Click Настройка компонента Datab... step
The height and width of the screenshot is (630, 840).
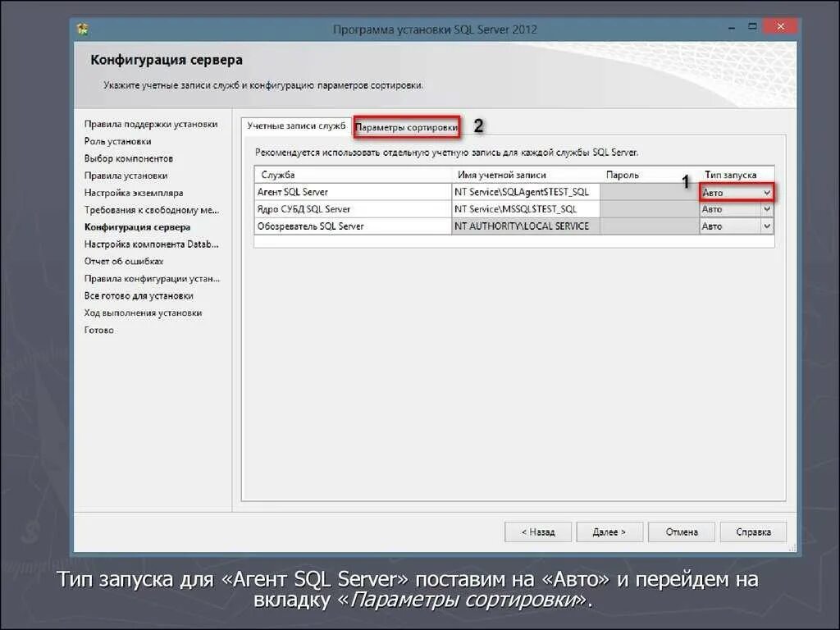(x=151, y=244)
